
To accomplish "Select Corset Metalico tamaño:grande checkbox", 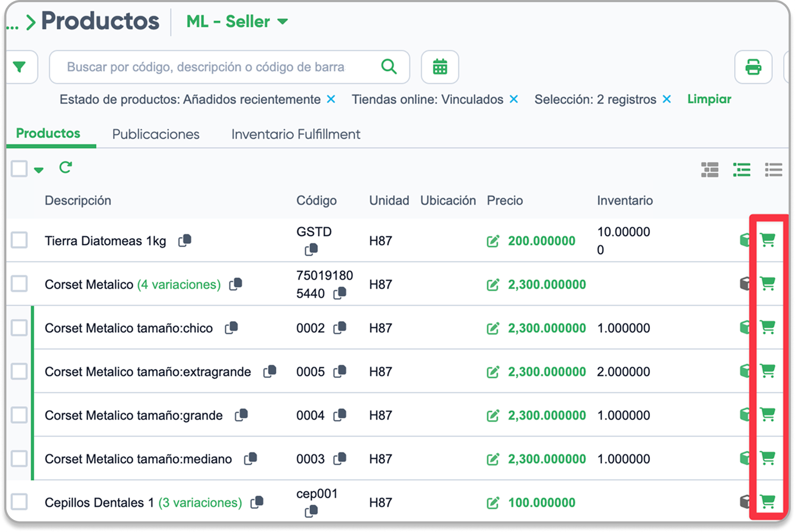I will click(20, 414).
